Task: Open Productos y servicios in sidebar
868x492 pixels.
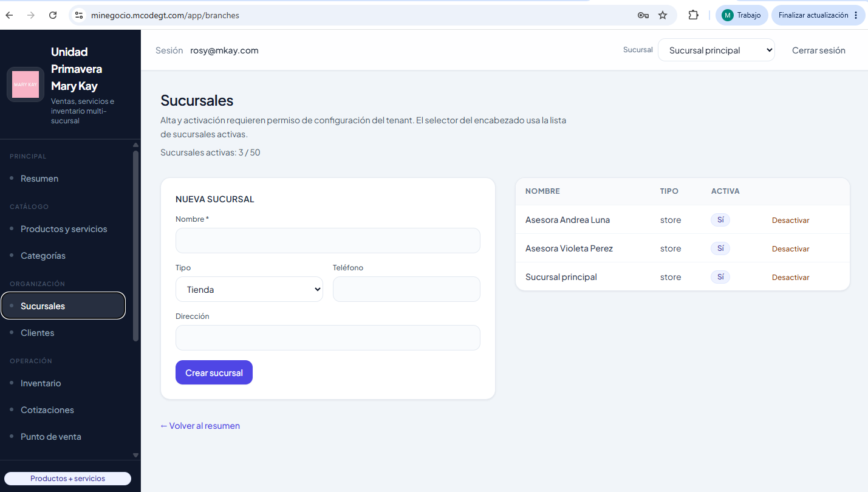Action: (x=63, y=229)
